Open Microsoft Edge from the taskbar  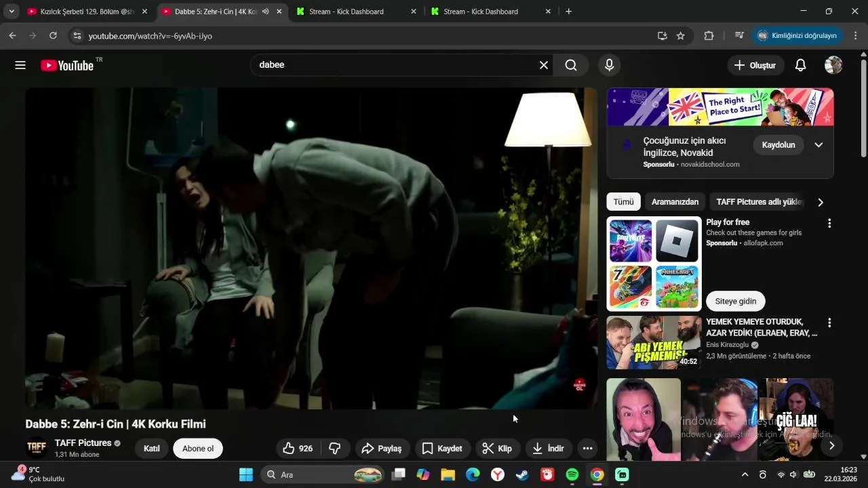[473, 474]
